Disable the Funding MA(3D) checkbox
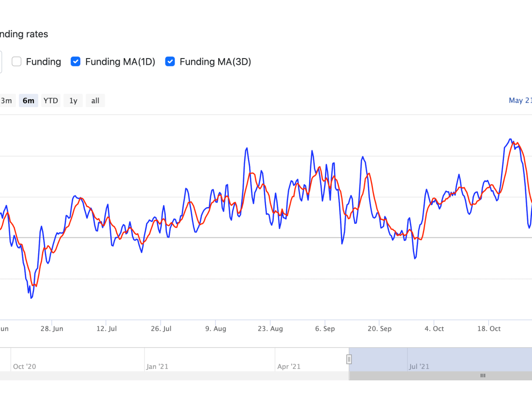 pos(170,62)
